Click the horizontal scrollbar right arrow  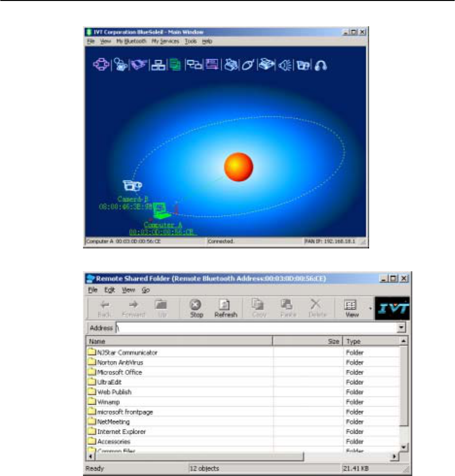pos(394,456)
